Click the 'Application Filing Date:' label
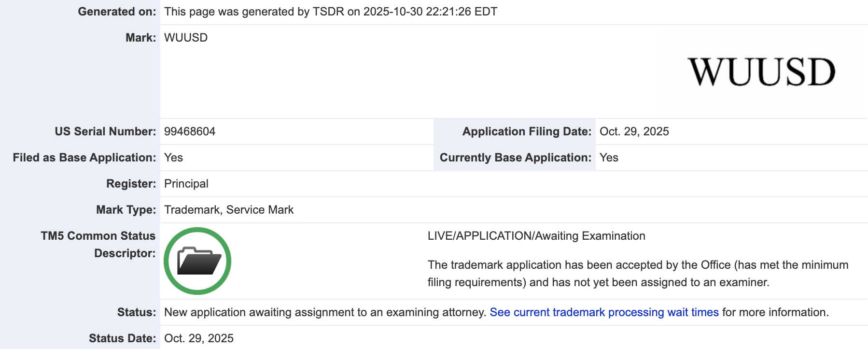 pos(527,131)
